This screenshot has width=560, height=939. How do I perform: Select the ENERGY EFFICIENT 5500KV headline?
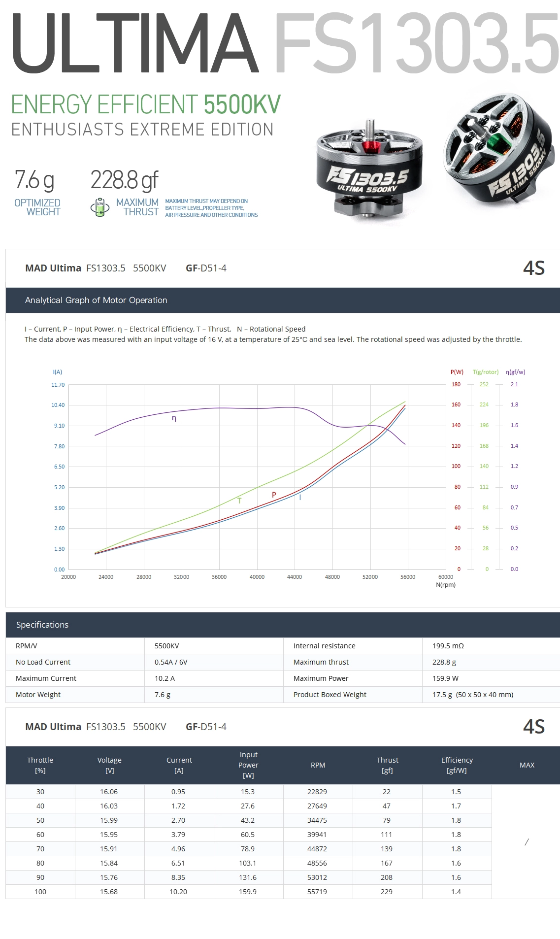point(146,104)
